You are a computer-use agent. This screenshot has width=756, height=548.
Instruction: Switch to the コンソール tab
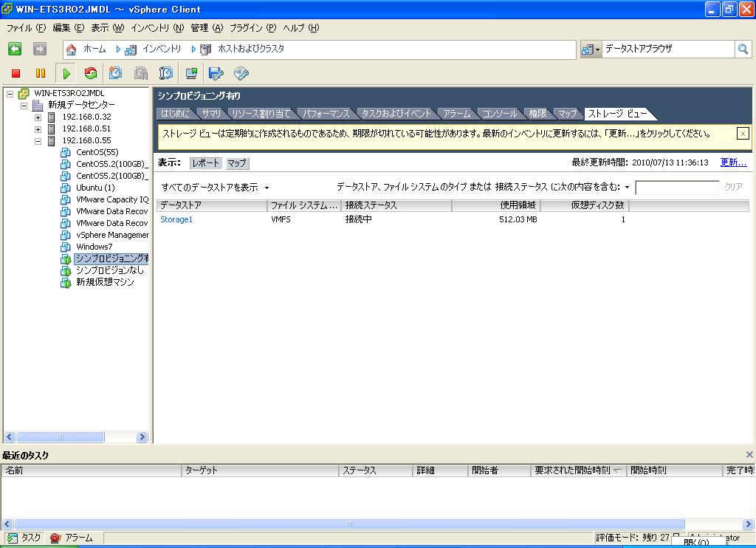pyautogui.click(x=500, y=114)
